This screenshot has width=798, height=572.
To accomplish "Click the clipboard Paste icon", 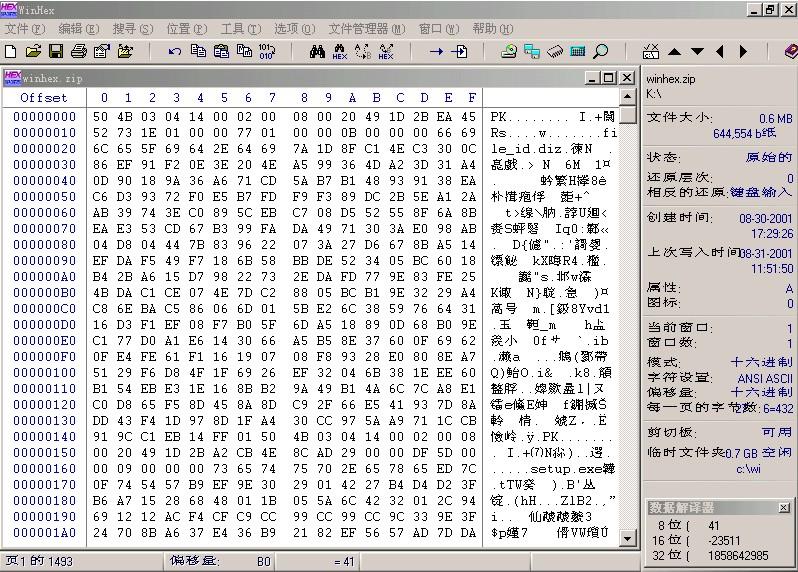I will click(221, 51).
